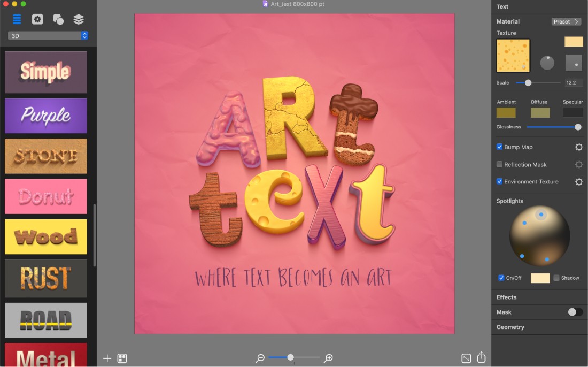Select the ROAD style preset

point(46,320)
